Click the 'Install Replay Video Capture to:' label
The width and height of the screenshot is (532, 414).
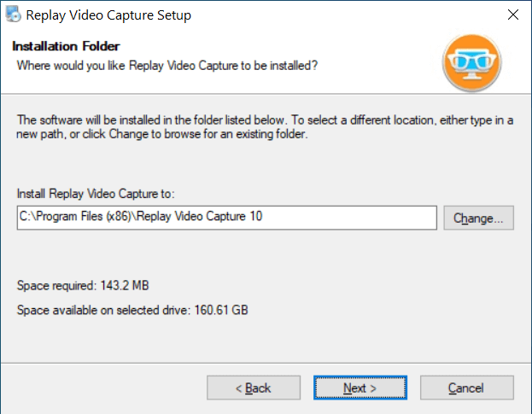(x=96, y=194)
